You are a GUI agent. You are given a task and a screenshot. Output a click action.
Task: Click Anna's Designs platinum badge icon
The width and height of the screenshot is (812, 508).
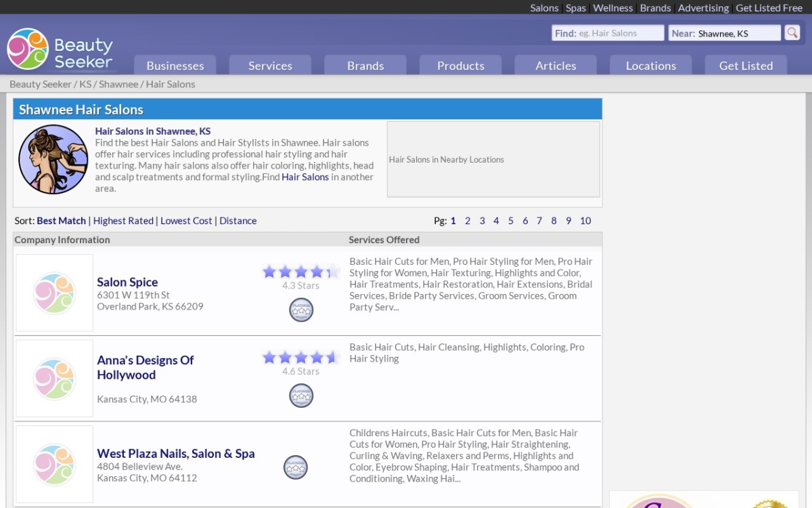pyautogui.click(x=301, y=396)
